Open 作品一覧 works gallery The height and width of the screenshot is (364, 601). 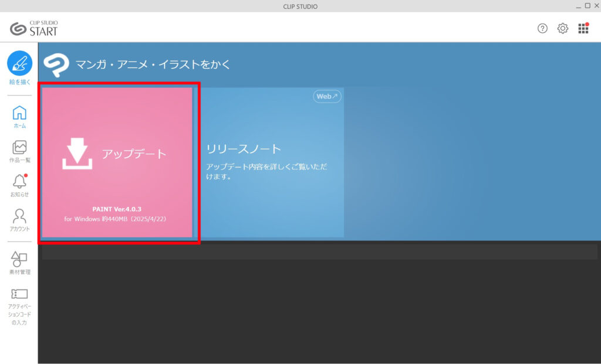pyautogui.click(x=19, y=152)
